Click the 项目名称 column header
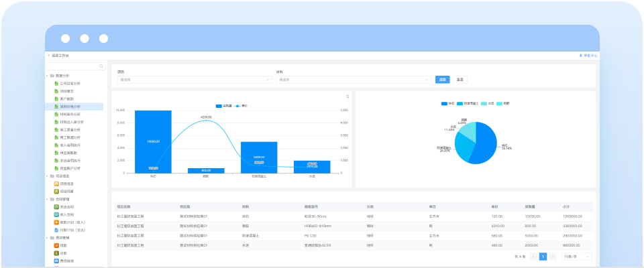This screenshot has width=644, height=268. click(123, 206)
